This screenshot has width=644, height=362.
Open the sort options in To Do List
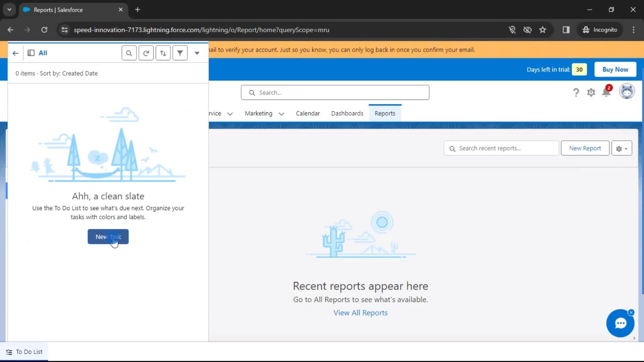coord(163,53)
